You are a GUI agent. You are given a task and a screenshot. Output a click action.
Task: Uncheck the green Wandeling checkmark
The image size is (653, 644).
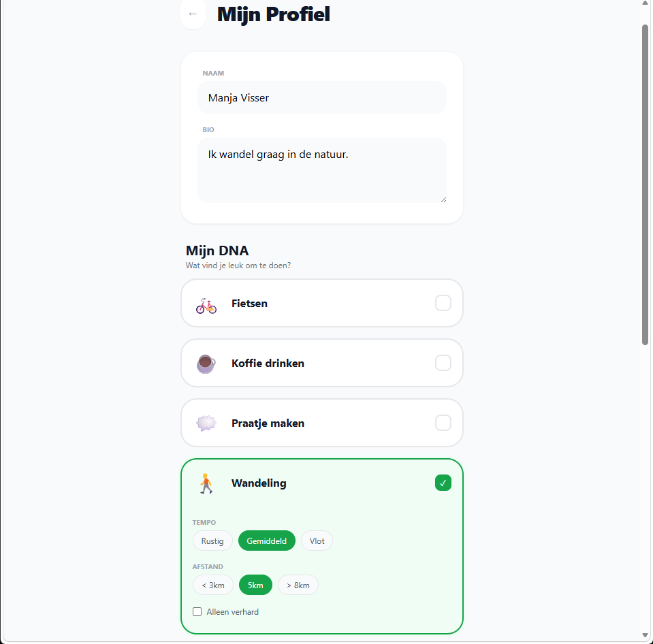[443, 483]
